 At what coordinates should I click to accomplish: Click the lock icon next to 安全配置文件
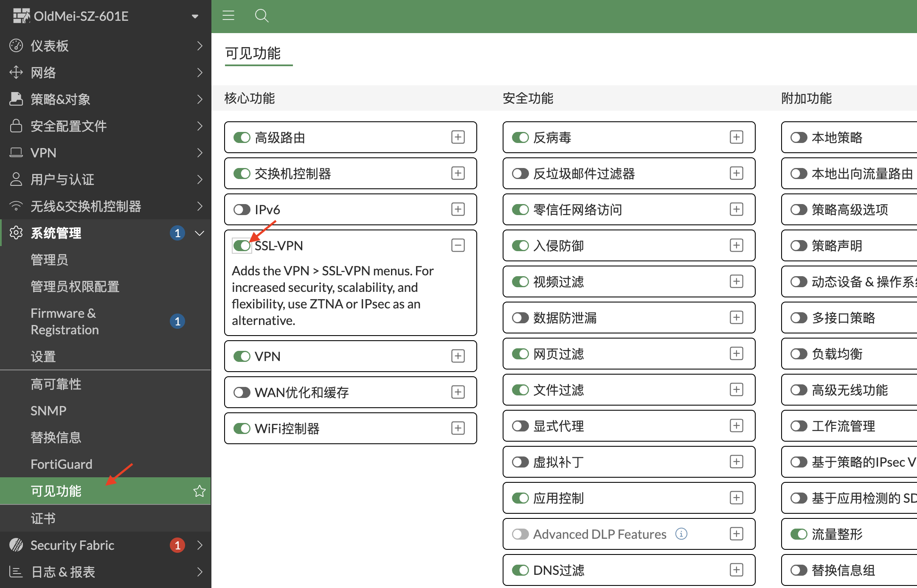pyautogui.click(x=16, y=126)
